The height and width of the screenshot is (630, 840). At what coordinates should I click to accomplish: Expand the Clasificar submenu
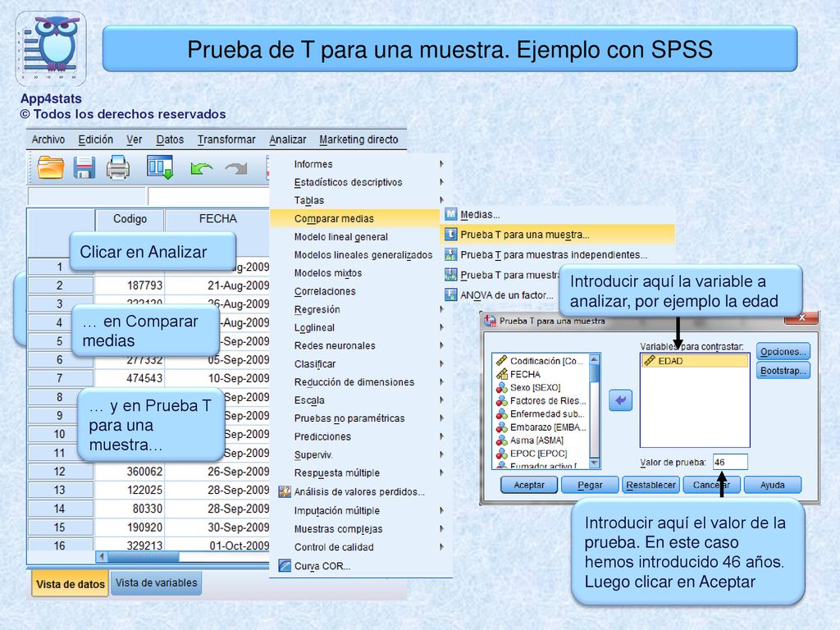361,363
